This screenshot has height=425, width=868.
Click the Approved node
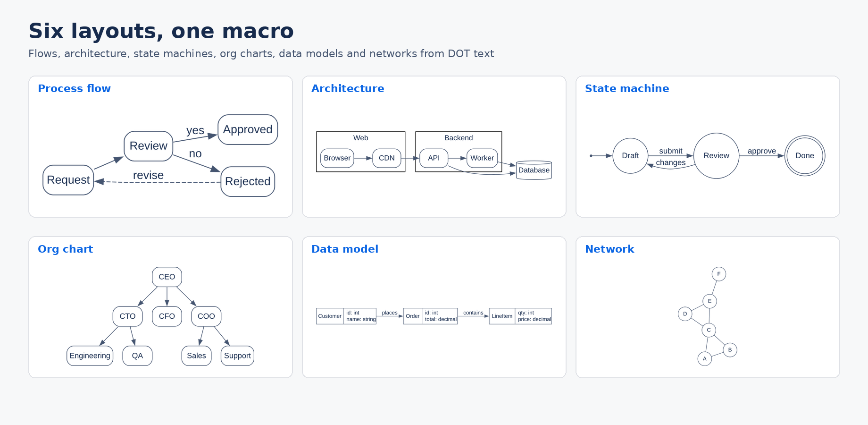click(x=248, y=129)
